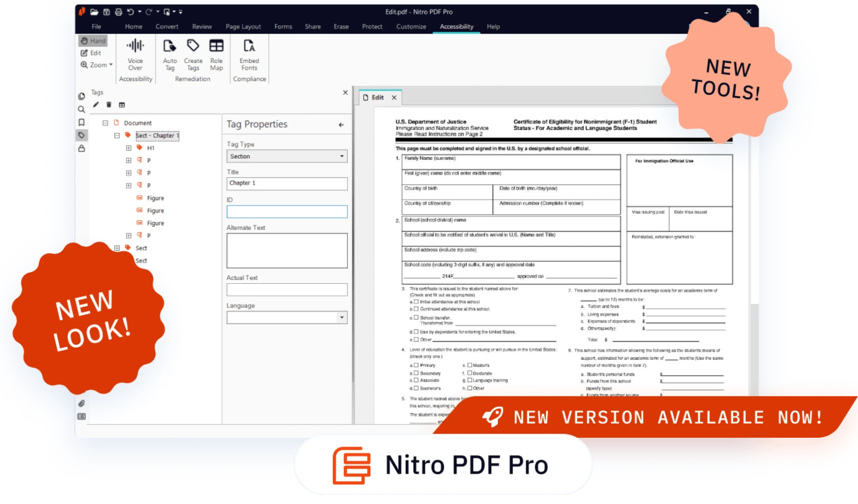Click the print icon in title bar
Viewport: 858px width, 504px height.
coord(119,12)
